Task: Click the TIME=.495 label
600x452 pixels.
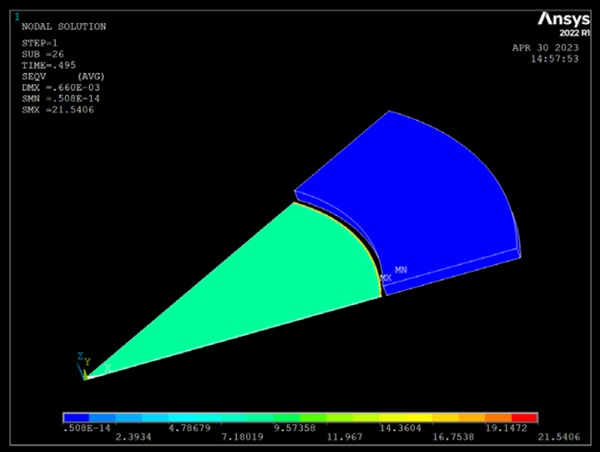Action: 49,65
